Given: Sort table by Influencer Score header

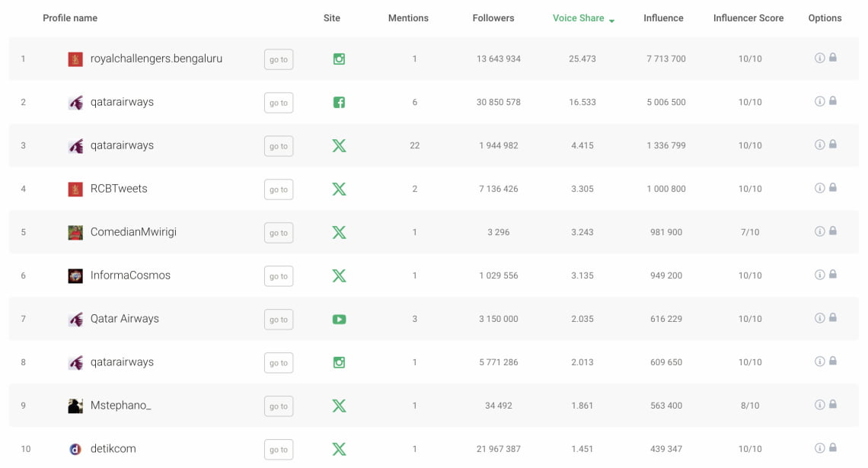Looking at the screenshot, I should point(748,18).
